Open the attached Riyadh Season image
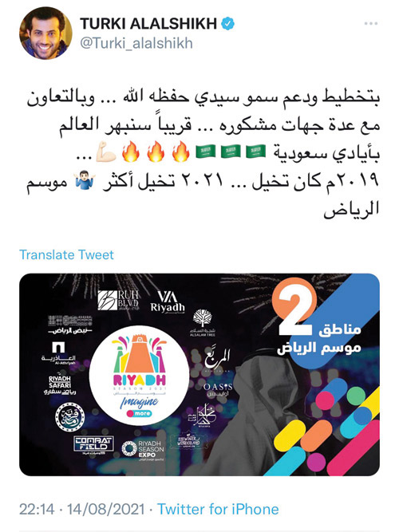399x532 pixels. (199, 375)
